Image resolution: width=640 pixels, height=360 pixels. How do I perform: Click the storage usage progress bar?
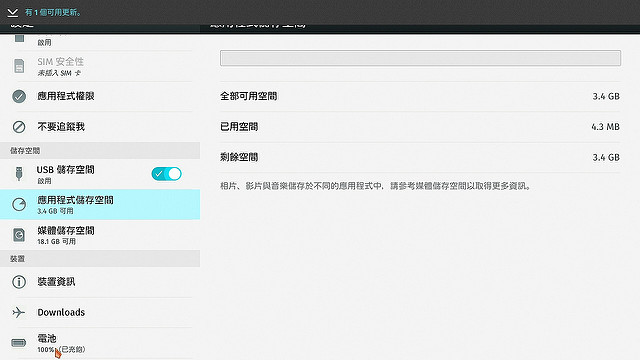[x=420, y=58]
